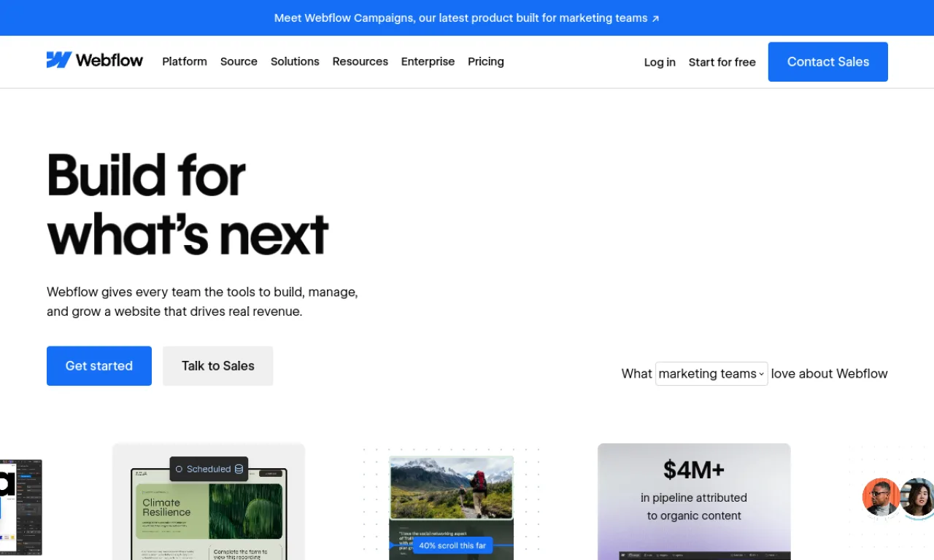Open the Solutions menu
This screenshot has height=560, width=934.
click(295, 61)
